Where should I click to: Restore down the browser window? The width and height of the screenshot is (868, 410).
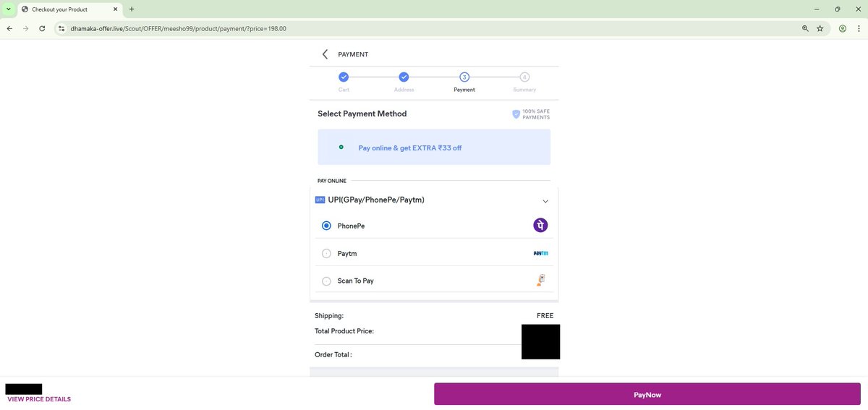[838, 9]
